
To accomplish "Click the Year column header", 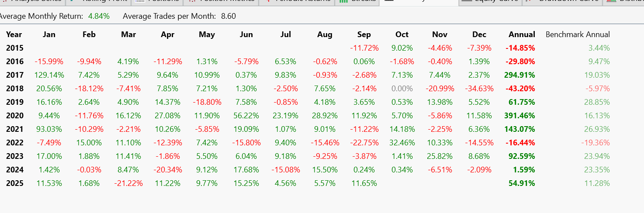I will [x=14, y=34].
